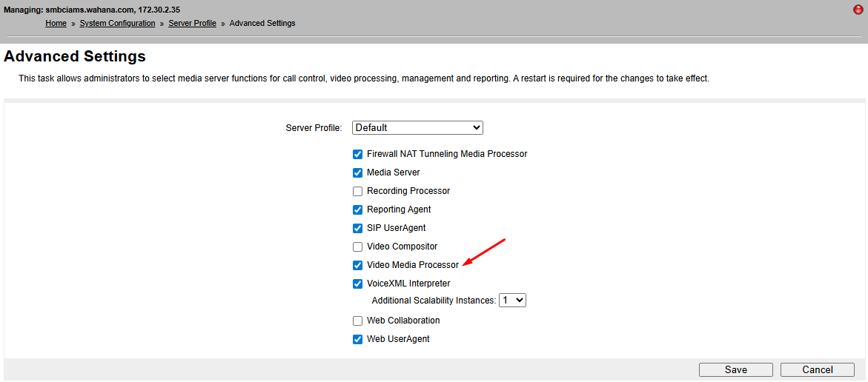The height and width of the screenshot is (382, 868).
Task: Uncheck Firewall NAT Tunneling Media Processor
Action: coord(358,155)
